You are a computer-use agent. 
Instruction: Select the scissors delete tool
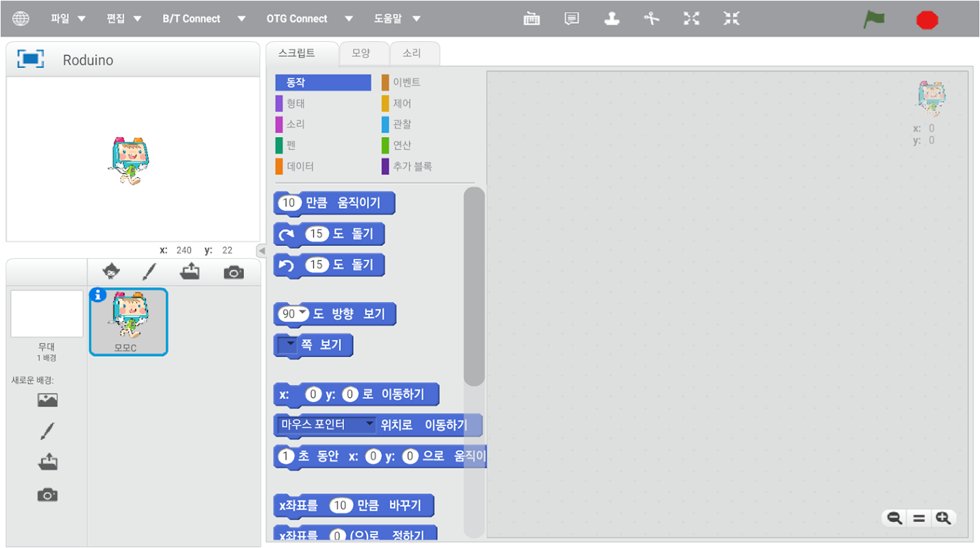coord(651,19)
